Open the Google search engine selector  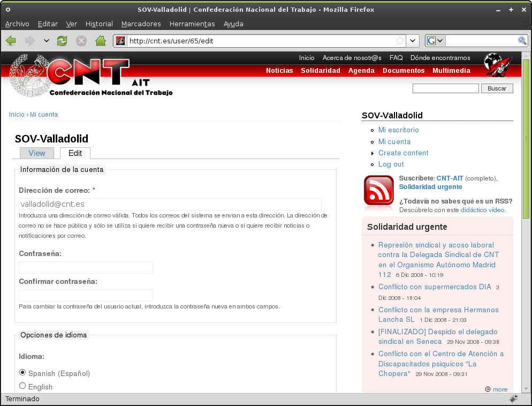coord(435,41)
